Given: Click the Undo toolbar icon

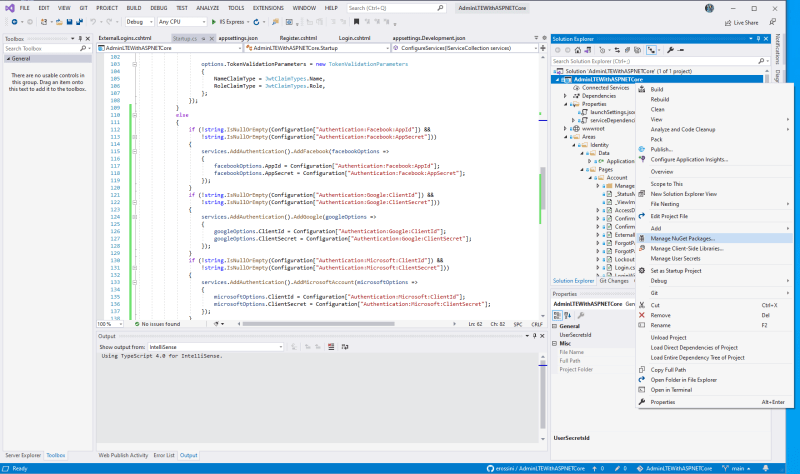Looking at the screenshot, I should pyautogui.click(x=93, y=22).
